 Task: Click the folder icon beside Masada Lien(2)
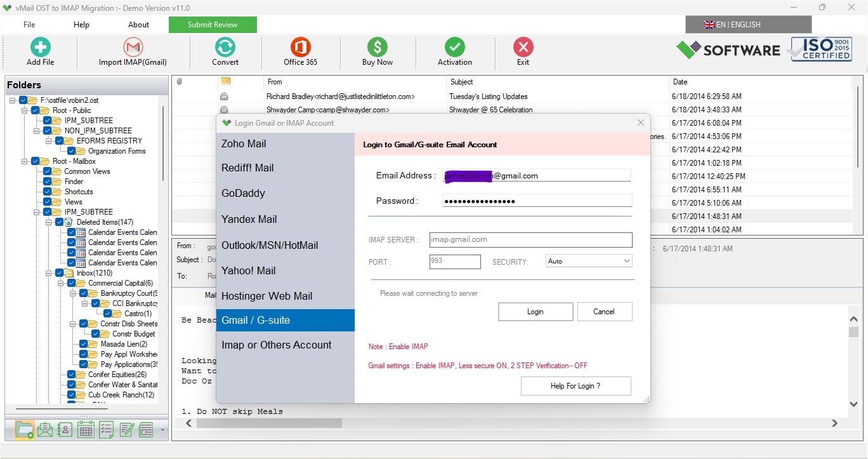[93, 344]
